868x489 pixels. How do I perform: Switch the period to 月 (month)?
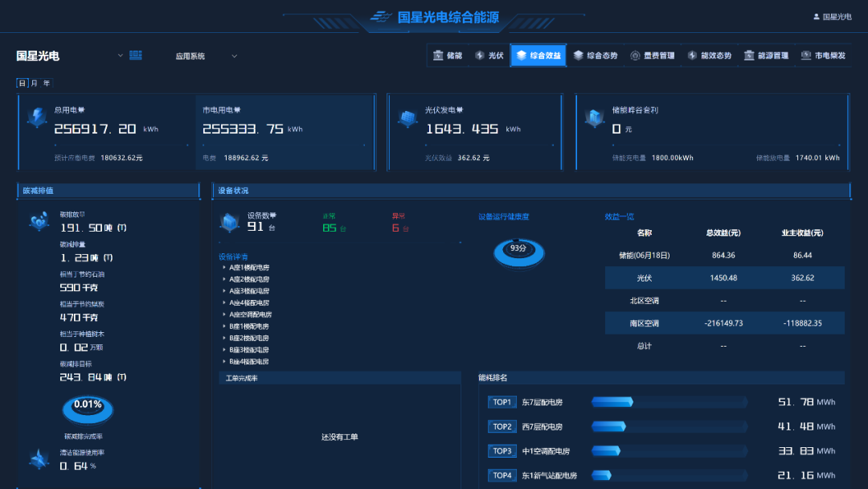35,83
